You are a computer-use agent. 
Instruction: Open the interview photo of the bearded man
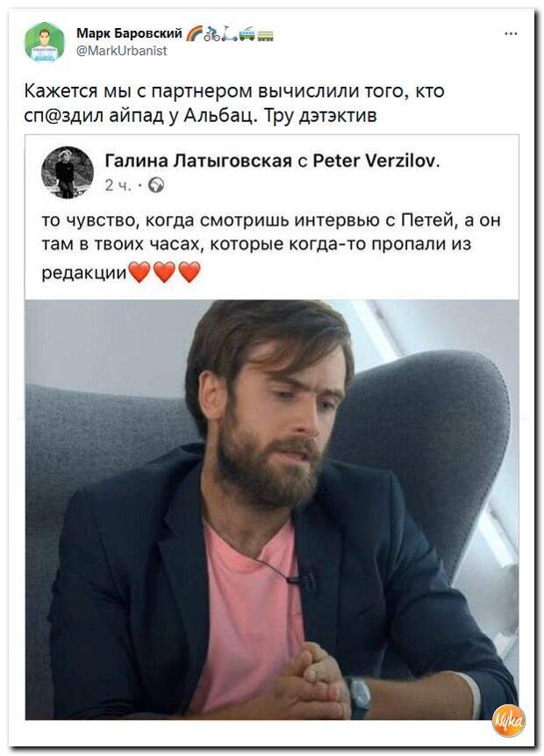click(x=272, y=509)
